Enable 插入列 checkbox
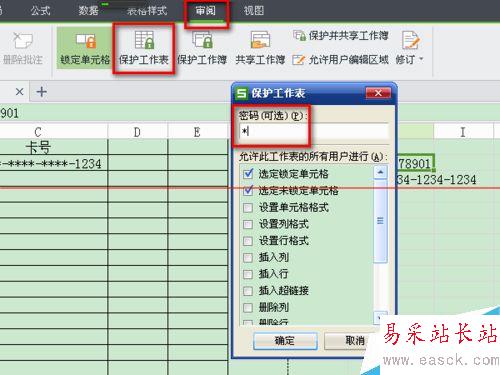 (x=248, y=257)
